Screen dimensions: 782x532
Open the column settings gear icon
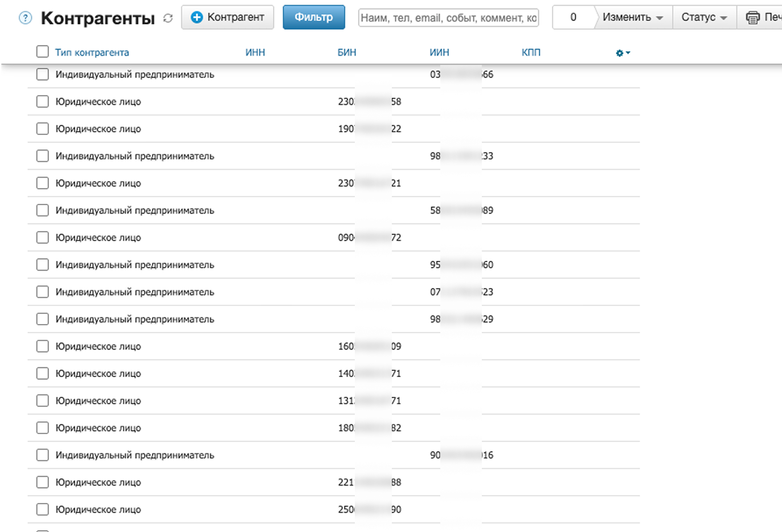pos(623,53)
